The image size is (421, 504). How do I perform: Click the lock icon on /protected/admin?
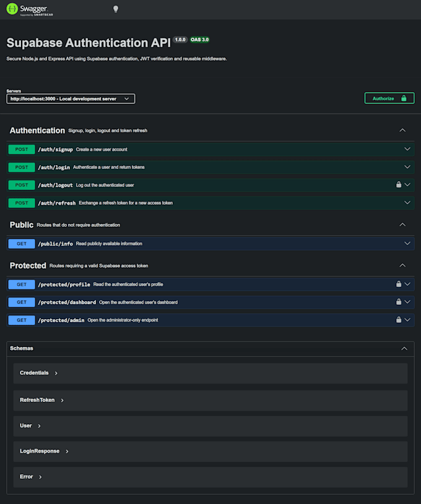click(399, 320)
